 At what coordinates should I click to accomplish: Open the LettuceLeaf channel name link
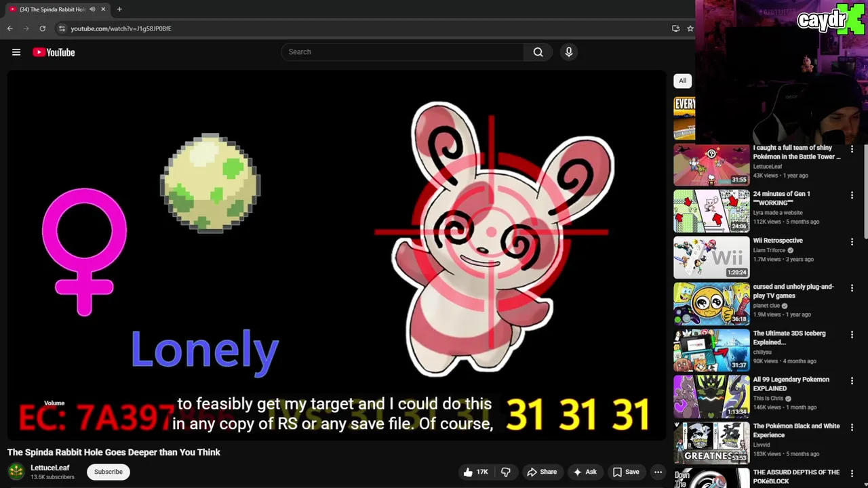click(x=50, y=468)
